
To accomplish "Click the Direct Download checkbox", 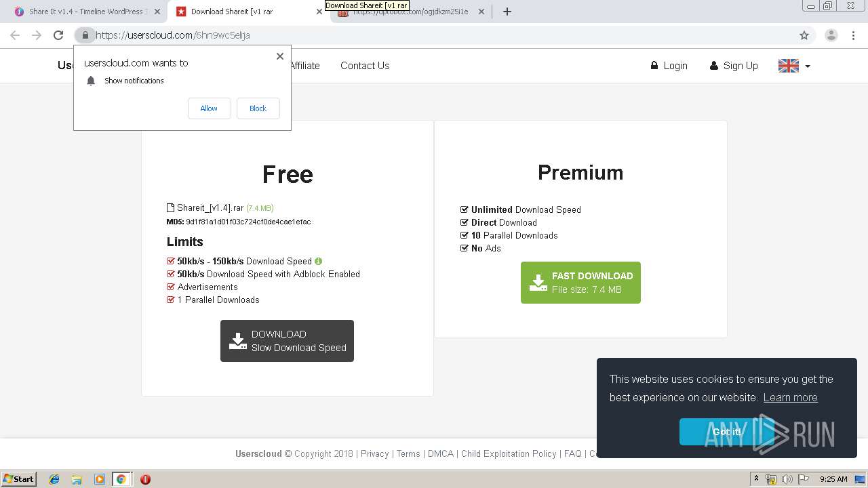I will coord(465,222).
